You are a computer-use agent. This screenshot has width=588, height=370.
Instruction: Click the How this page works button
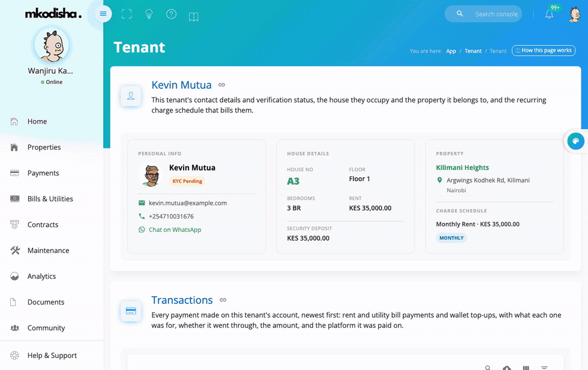coord(544,50)
